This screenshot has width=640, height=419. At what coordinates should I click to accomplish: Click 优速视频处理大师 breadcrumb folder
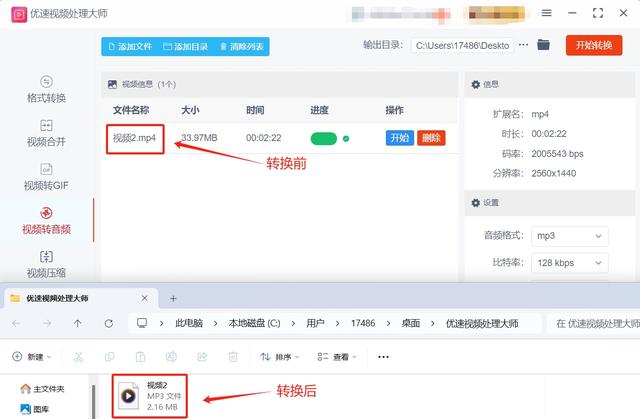pos(482,324)
